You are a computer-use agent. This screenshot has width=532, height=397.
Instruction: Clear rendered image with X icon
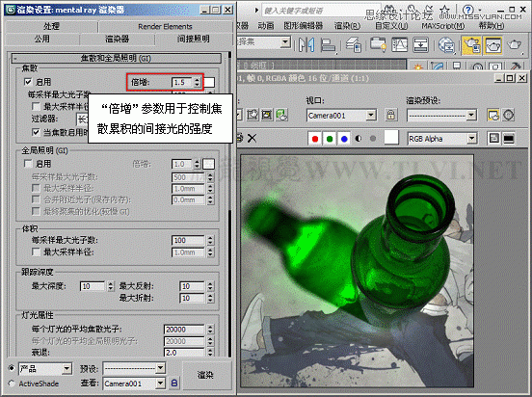[x=252, y=138]
